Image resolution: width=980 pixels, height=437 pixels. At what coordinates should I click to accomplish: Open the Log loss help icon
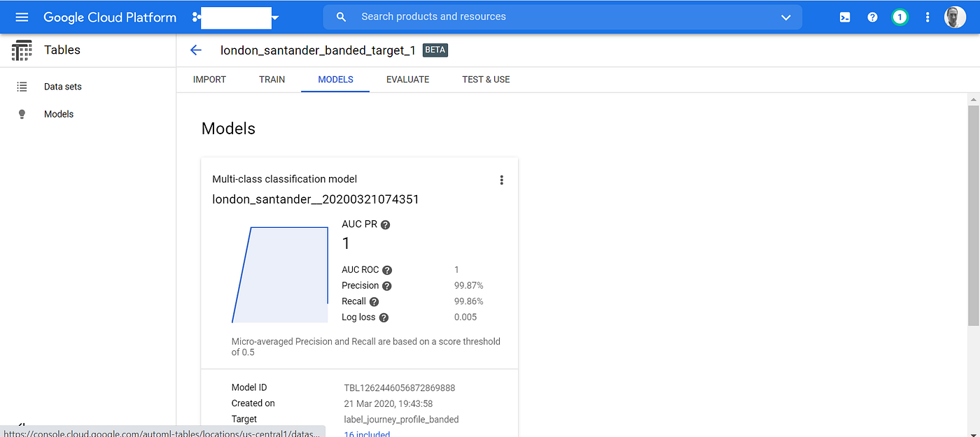(384, 317)
